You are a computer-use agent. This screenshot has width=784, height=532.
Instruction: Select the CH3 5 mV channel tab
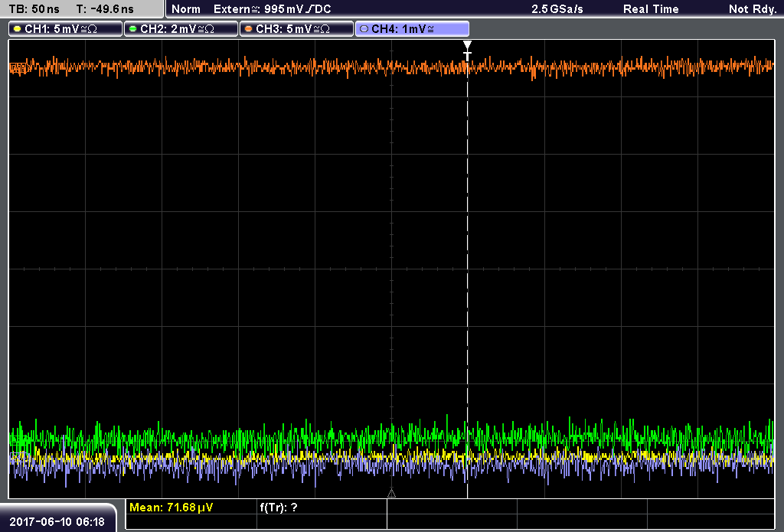click(296, 29)
